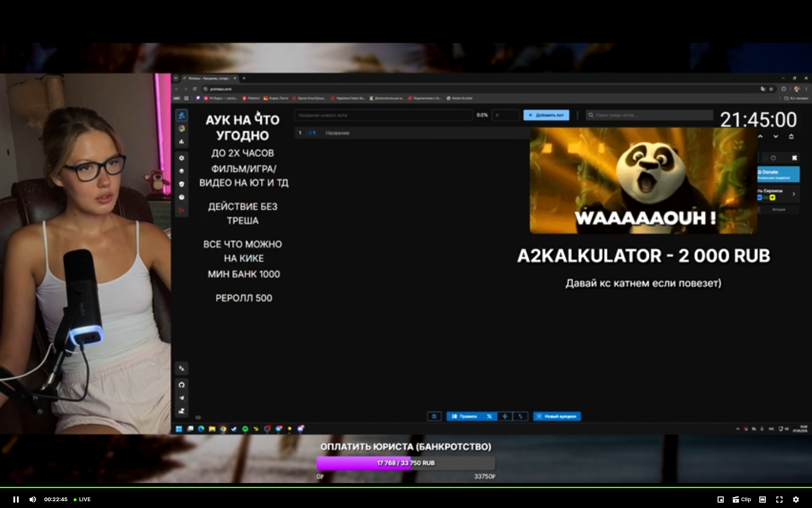Select the lot row labeled Название
The height and width of the screenshot is (508, 812).
[x=412, y=133]
